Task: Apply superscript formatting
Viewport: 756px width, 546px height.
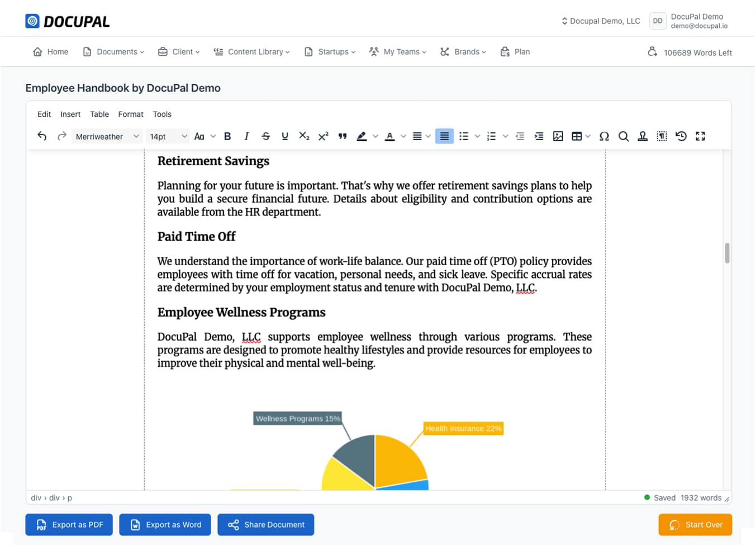Action: [x=322, y=136]
